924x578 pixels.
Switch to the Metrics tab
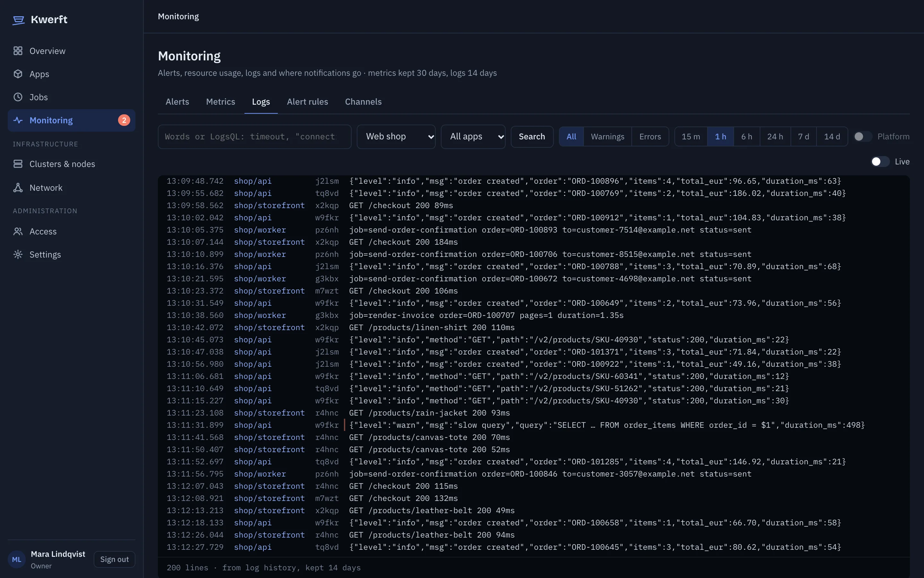[220, 102]
